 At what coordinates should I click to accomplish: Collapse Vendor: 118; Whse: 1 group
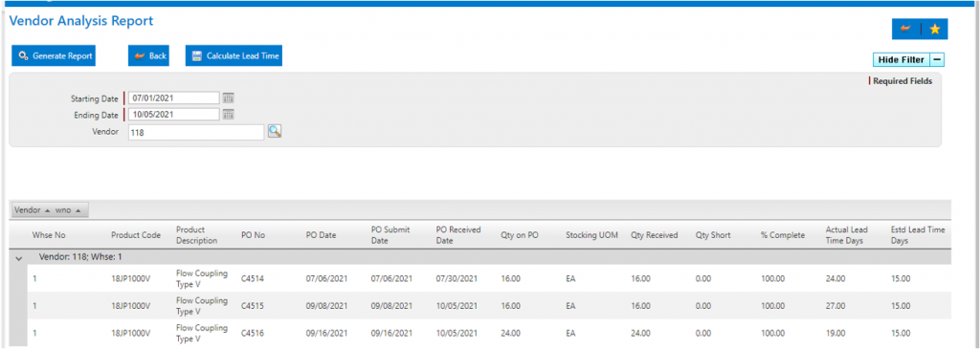(x=19, y=257)
